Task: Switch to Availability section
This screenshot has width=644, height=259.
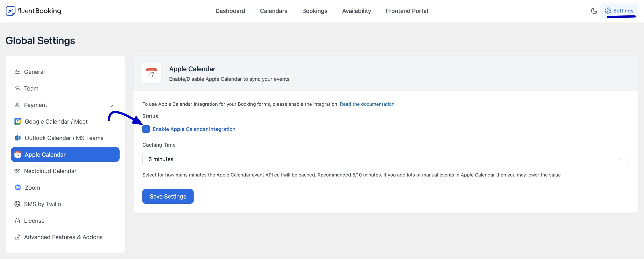Action: click(357, 11)
